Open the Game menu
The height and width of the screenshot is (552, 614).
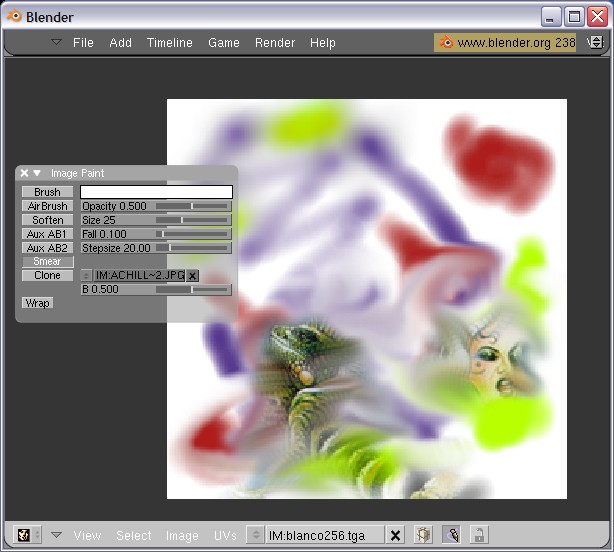(224, 42)
